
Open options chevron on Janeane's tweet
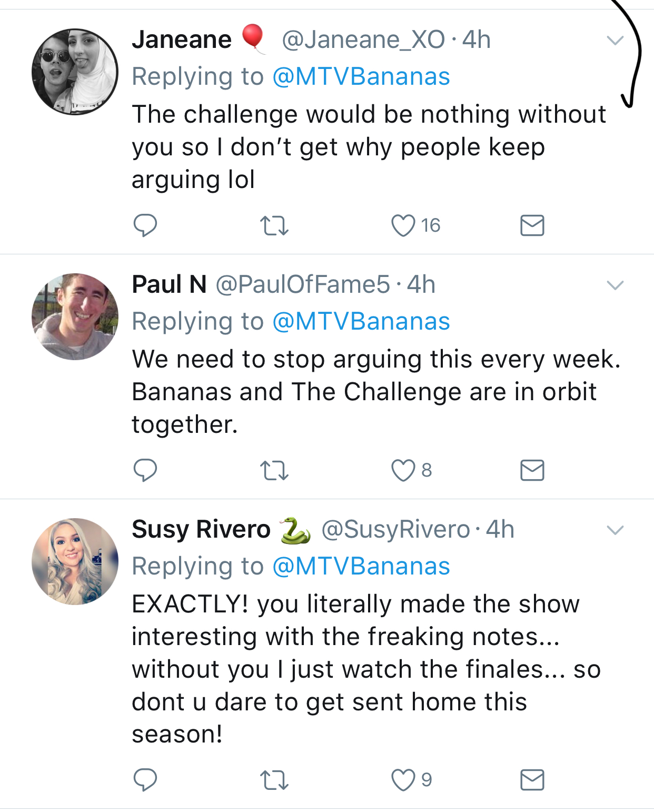pos(615,41)
